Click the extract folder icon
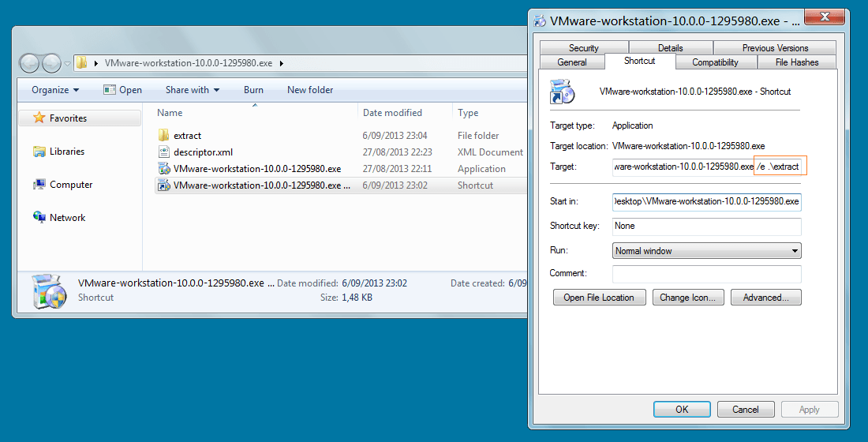This screenshot has width=868, height=442. pos(164,136)
